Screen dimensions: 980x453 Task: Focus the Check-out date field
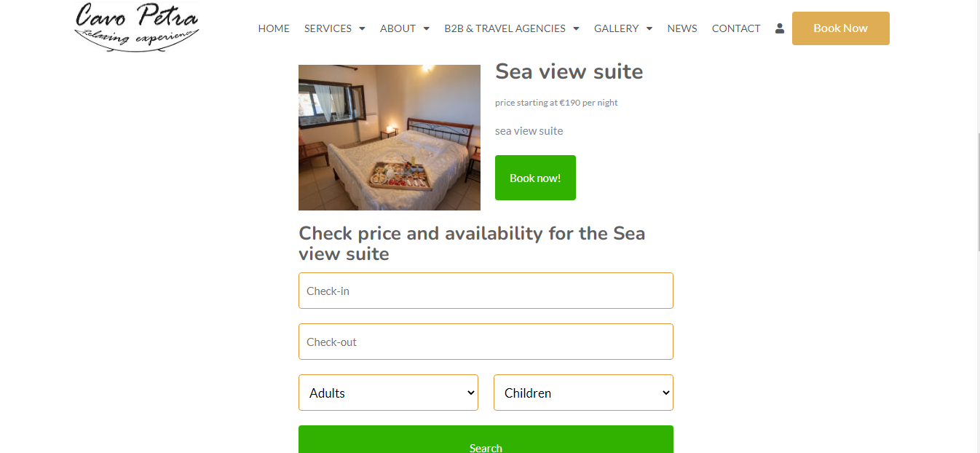click(x=486, y=342)
